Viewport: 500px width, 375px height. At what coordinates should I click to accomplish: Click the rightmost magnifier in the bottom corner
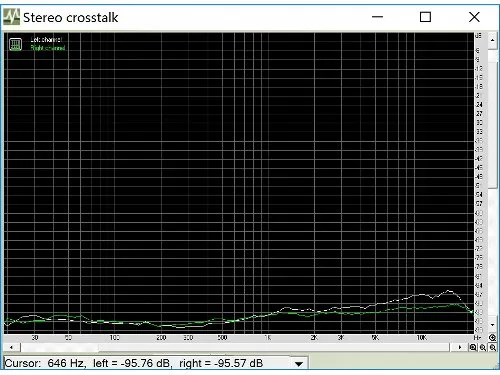point(493,347)
